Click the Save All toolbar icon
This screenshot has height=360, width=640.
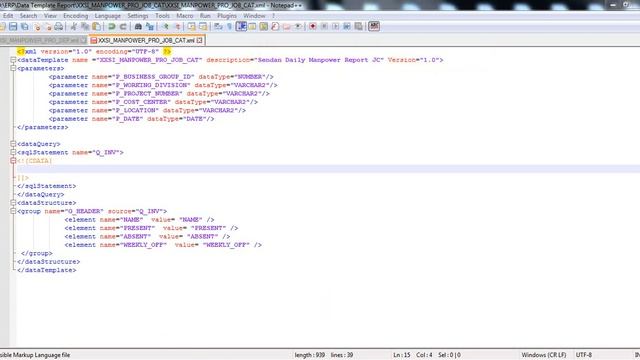click(24, 27)
